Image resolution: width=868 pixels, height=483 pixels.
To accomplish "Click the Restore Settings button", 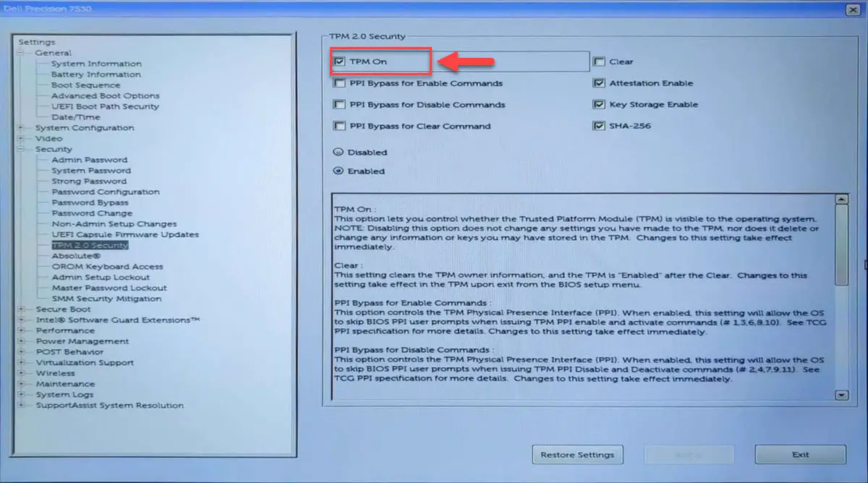I will tap(577, 454).
